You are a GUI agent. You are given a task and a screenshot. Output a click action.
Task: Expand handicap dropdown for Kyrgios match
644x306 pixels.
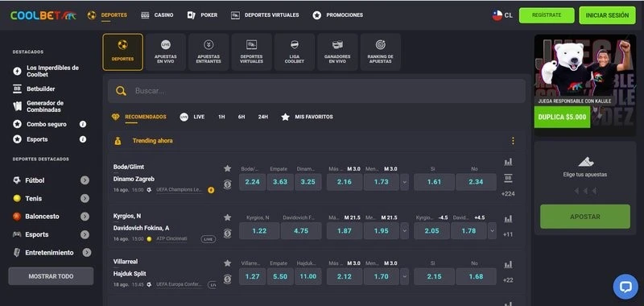[492, 231]
